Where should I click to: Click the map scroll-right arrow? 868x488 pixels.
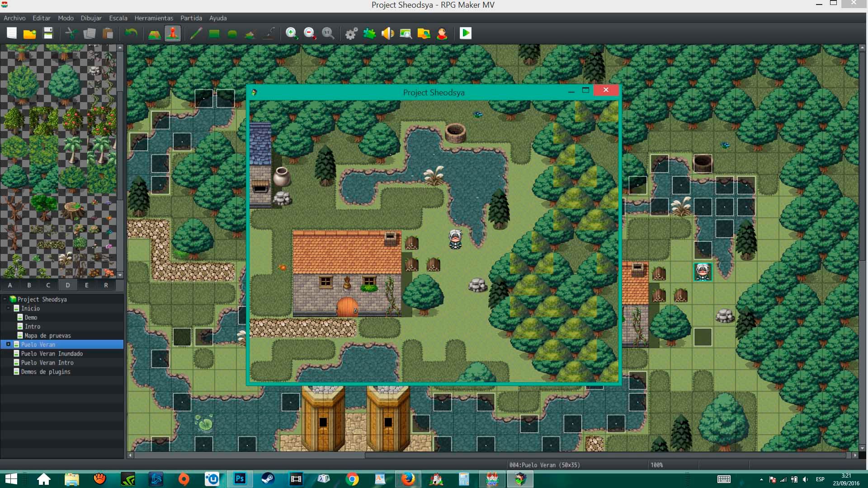click(x=854, y=455)
